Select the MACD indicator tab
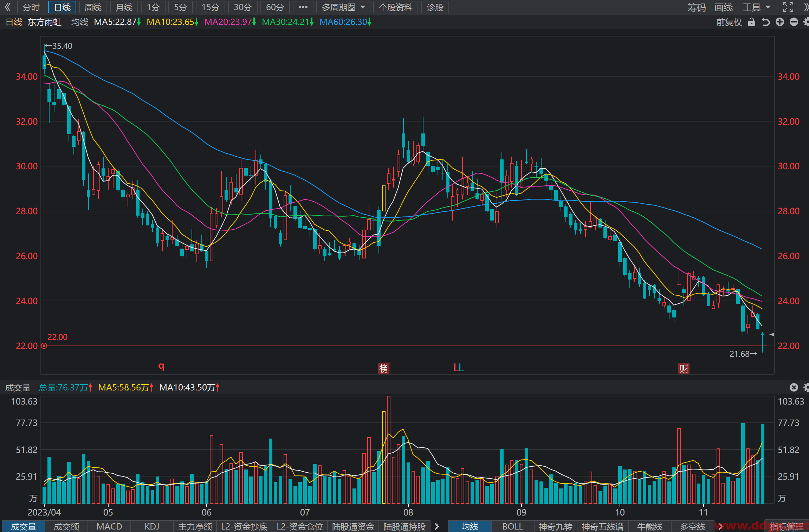809x532 pixels. pyautogui.click(x=109, y=526)
